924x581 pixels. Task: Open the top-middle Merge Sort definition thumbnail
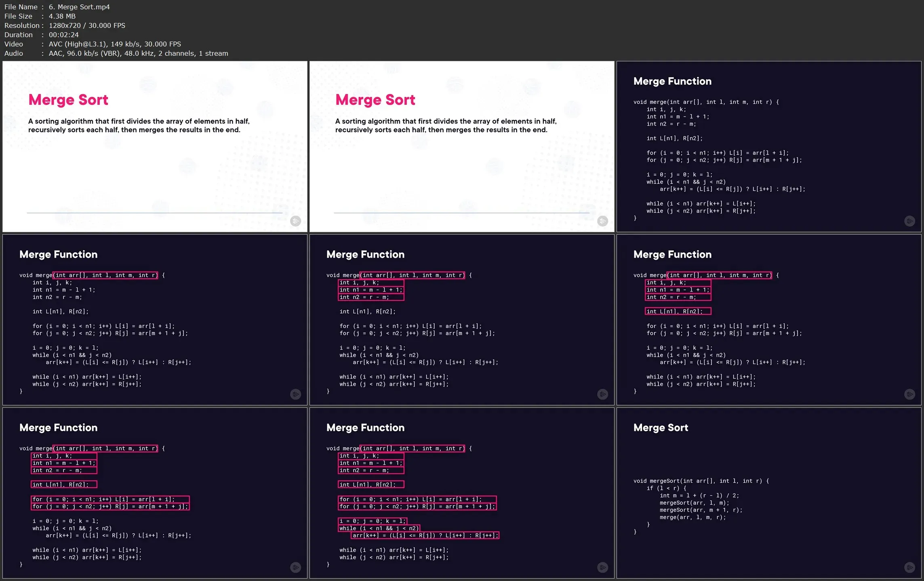pyautogui.click(x=462, y=147)
